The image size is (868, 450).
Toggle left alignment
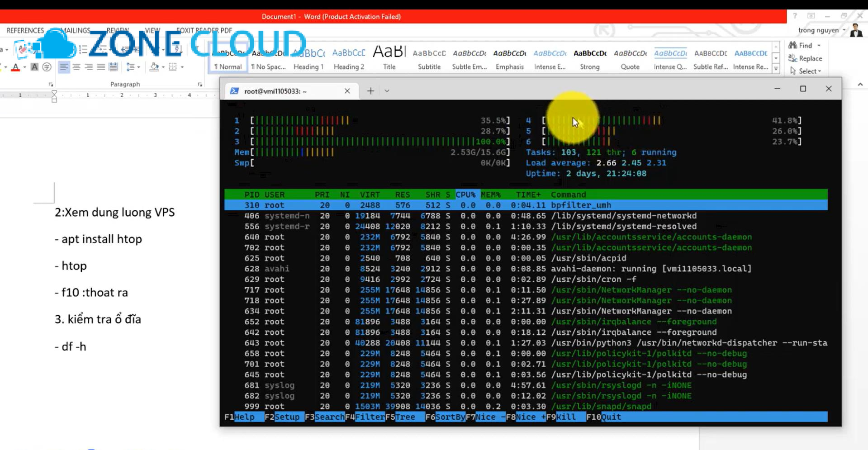(64, 67)
